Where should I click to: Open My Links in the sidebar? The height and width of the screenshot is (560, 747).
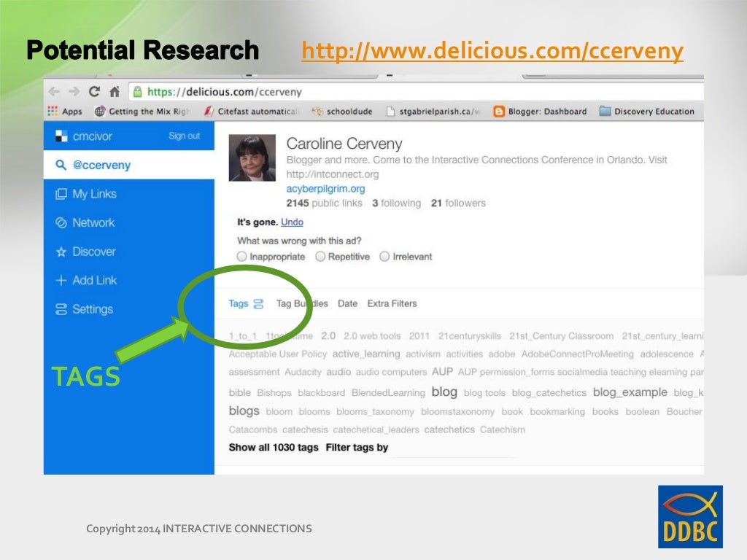click(x=86, y=194)
